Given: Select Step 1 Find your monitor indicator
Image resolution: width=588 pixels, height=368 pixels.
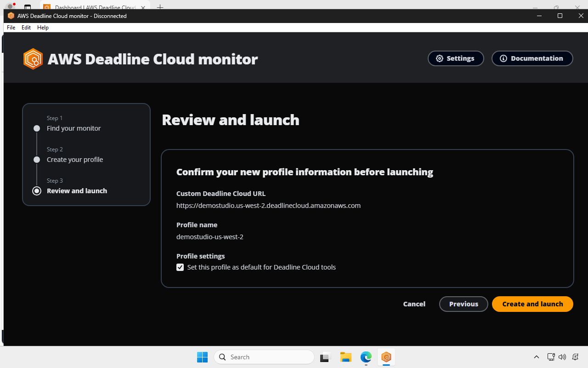Looking at the screenshot, I should coord(37,128).
